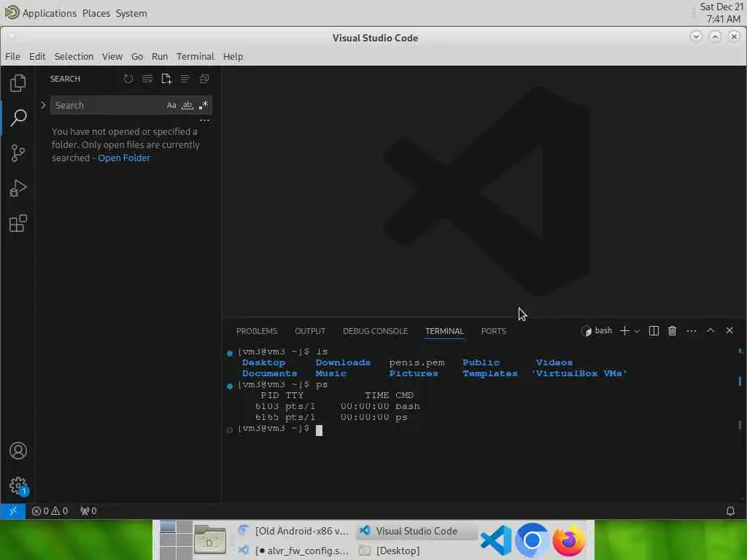
Task: Open the launch profile dropdown arrow
Action: pyautogui.click(x=637, y=331)
